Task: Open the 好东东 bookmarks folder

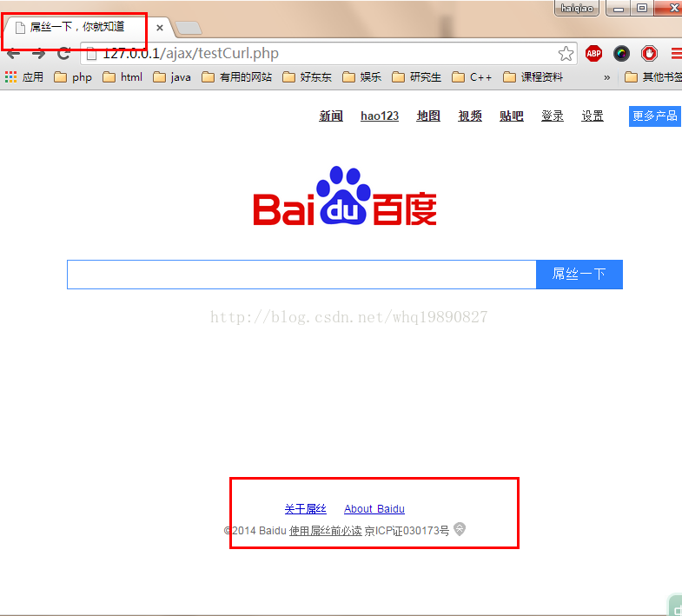Action: pos(307,77)
